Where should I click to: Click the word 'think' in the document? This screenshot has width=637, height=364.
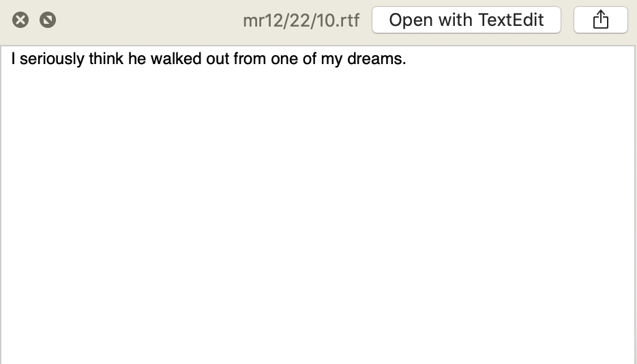tap(106, 59)
